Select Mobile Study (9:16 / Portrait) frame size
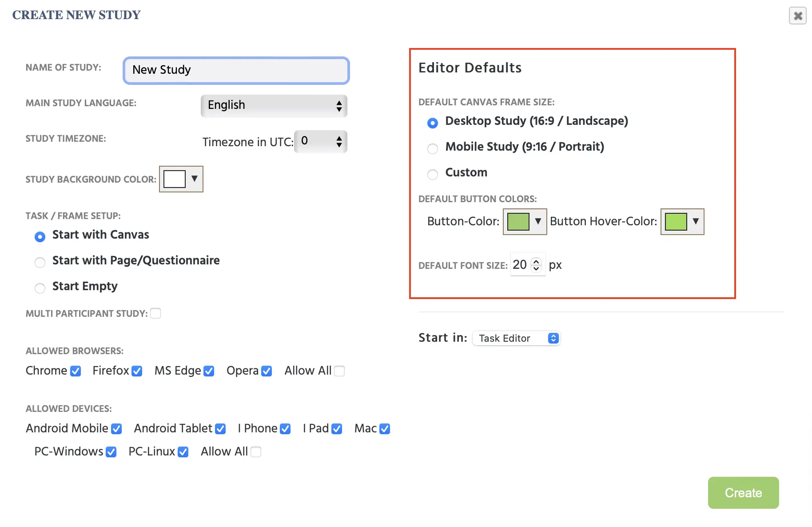 tap(432, 148)
